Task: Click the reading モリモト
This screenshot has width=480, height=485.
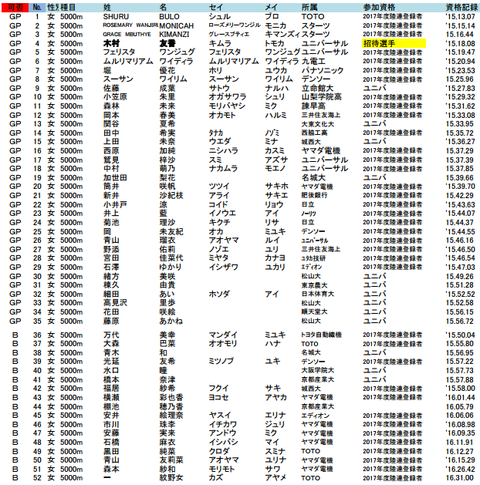Action: [x=222, y=469]
